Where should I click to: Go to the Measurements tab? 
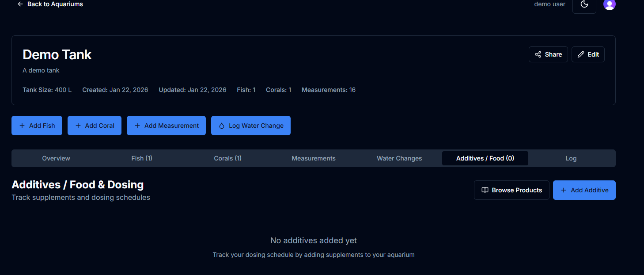[314, 158]
